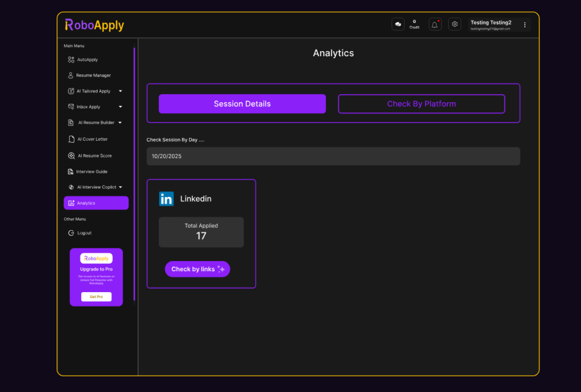Click the LinkedIn platform icon
Screen dimensions: 581x392
166,199
